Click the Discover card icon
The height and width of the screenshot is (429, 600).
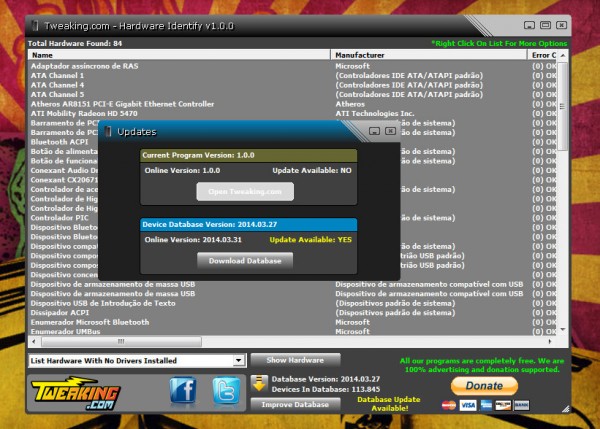[503, 405]
